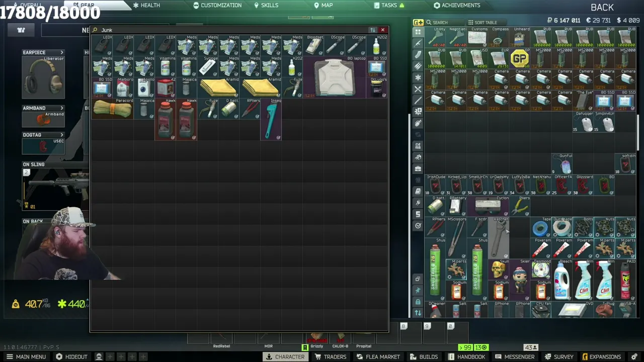This screenshot has width=644, height=362.
Task: Expand the ARMBAND slot arrow
Action: click(x=62, y=108)
